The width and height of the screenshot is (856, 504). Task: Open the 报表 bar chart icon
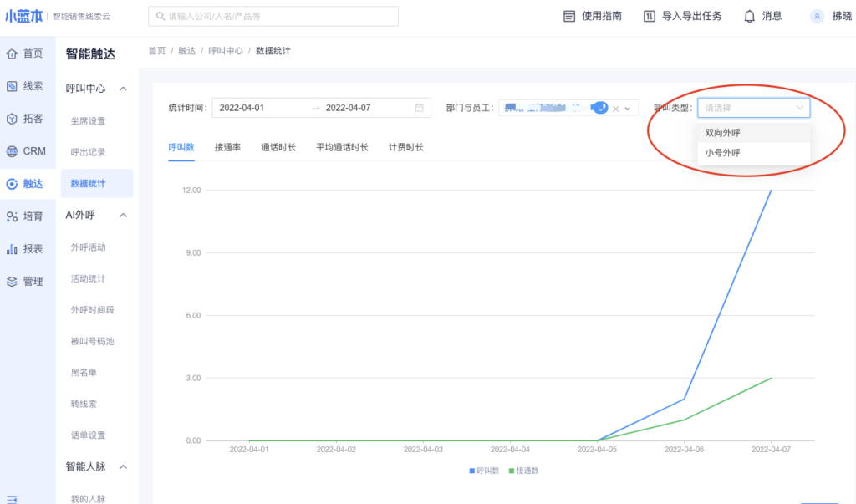click(x=12, y=249)
